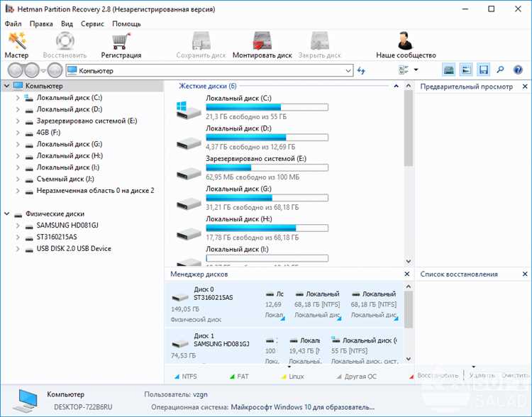Select Диск 0 ST3160215AS in disk manager
This screenshot has width=532, height=417.
[214, 304]
